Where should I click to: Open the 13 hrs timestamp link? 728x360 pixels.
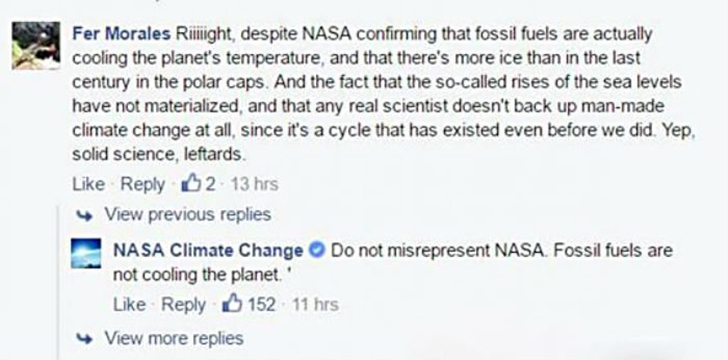click(x=254, y=184)
